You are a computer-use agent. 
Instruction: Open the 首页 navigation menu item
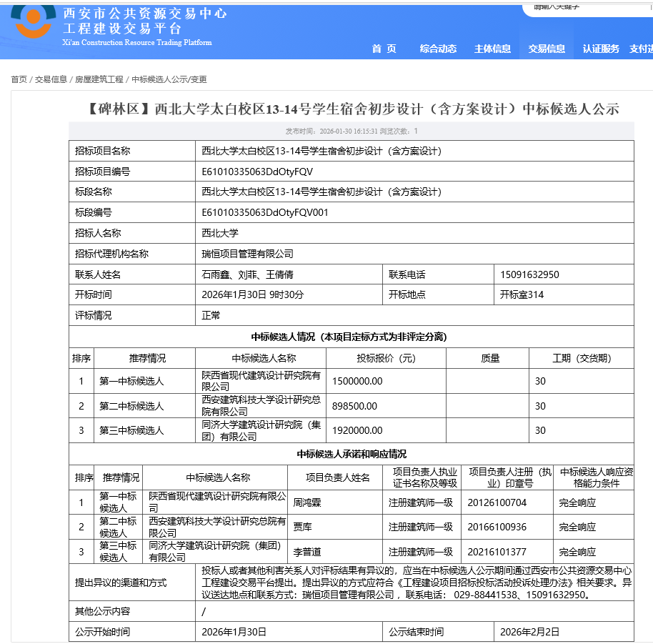pos(384,49)
